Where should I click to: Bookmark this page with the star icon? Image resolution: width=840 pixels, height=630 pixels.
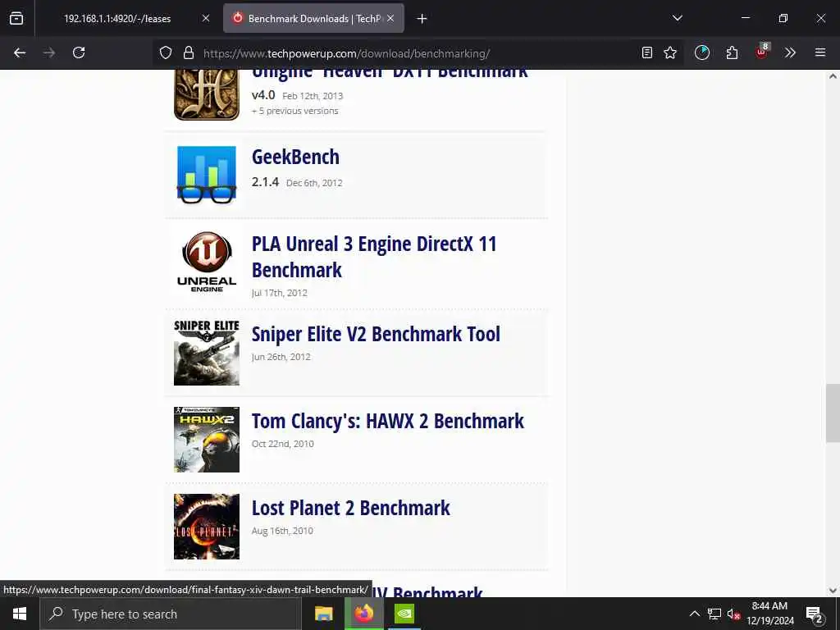(670, 52)
